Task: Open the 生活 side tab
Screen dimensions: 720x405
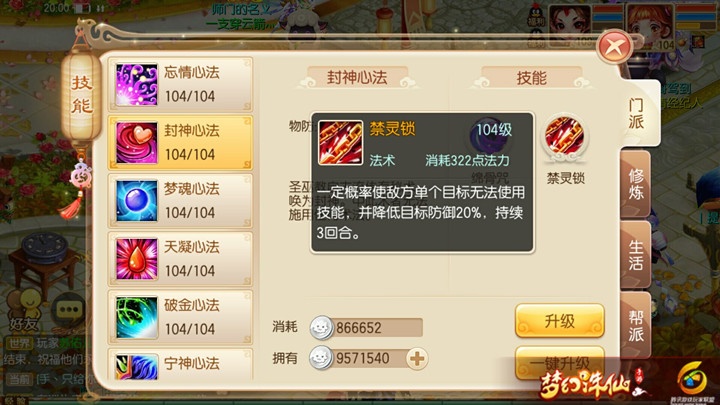Action: click(x=636, y=255)
